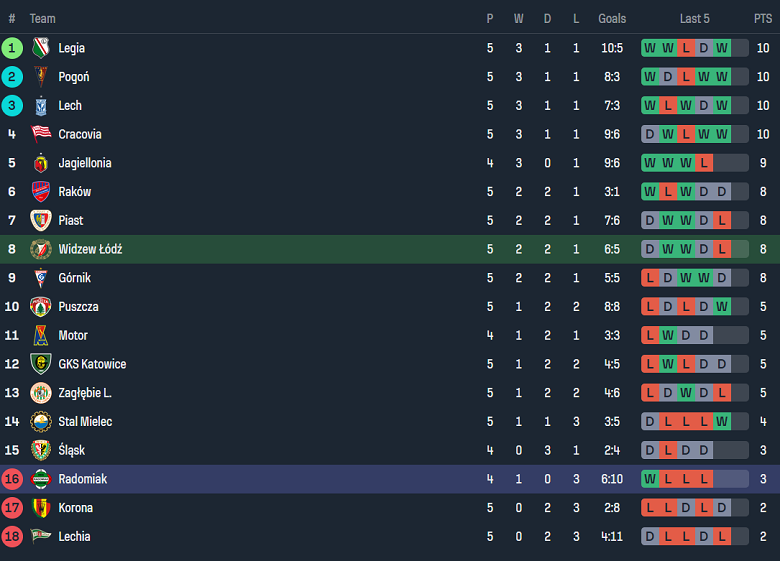
Task: Click the Radomiak team crest
Action: pyautogui.click(x=41, y=479)
